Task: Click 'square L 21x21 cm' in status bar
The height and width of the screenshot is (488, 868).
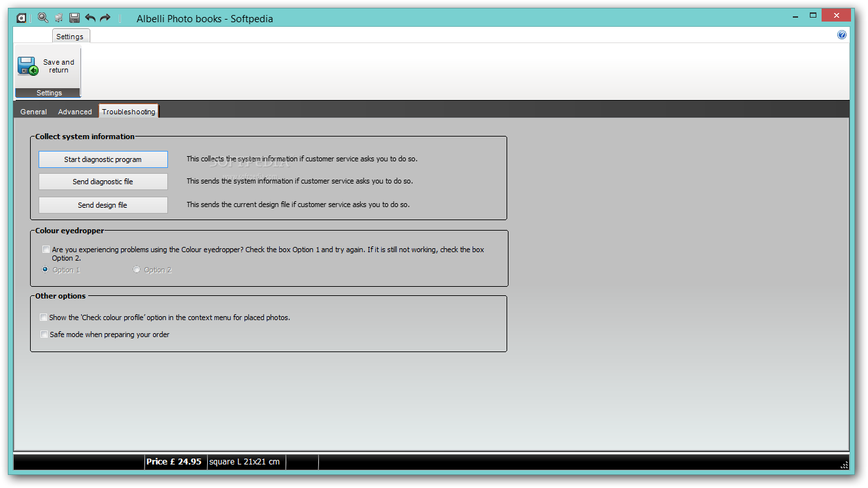Action: click(x=244, y=462)
